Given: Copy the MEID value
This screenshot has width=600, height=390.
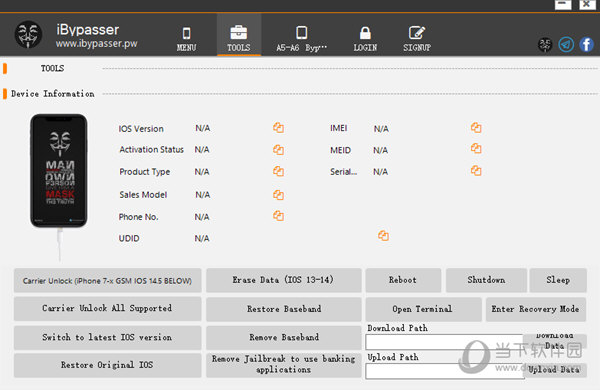Looking at the screenshot, I should point(476,148).
